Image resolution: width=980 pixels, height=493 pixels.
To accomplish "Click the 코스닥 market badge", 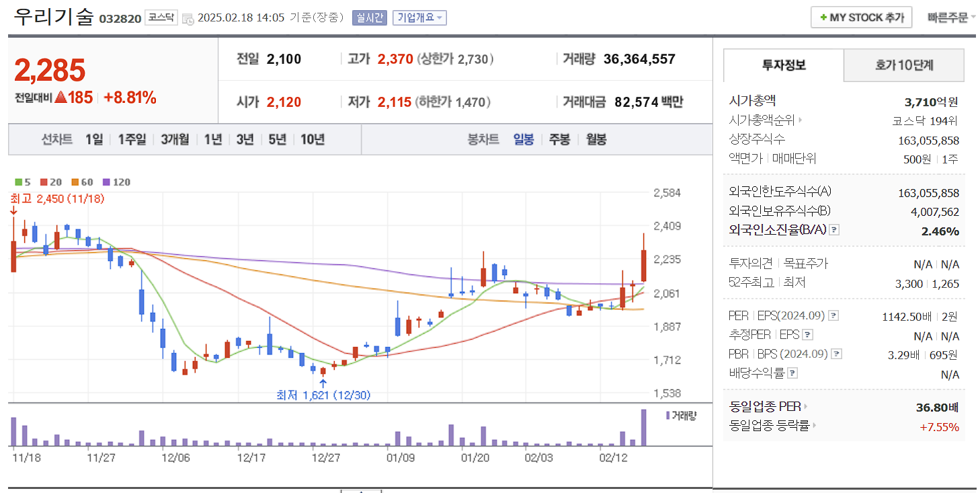I will pyautogui.click(x=160, y=18).
